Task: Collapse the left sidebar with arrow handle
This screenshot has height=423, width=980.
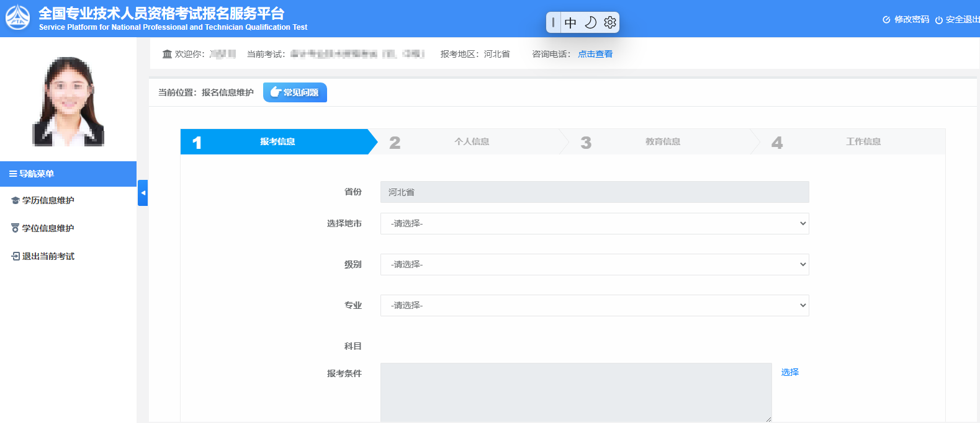Action: tap(143, 193)
